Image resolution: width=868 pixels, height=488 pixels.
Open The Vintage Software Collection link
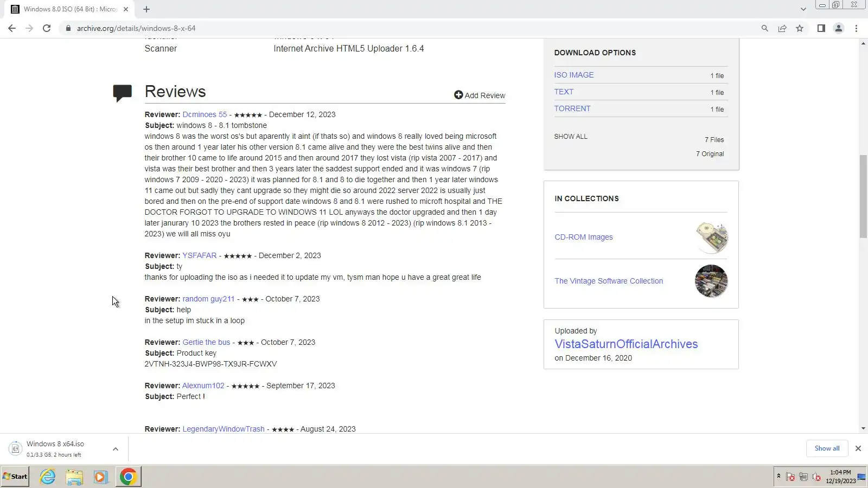coord(609,281)
